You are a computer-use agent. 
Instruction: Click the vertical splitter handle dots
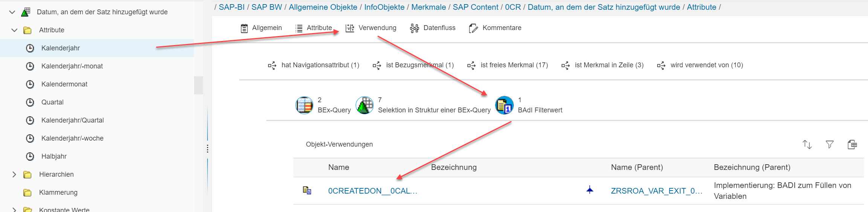click(x=208, y=149)
